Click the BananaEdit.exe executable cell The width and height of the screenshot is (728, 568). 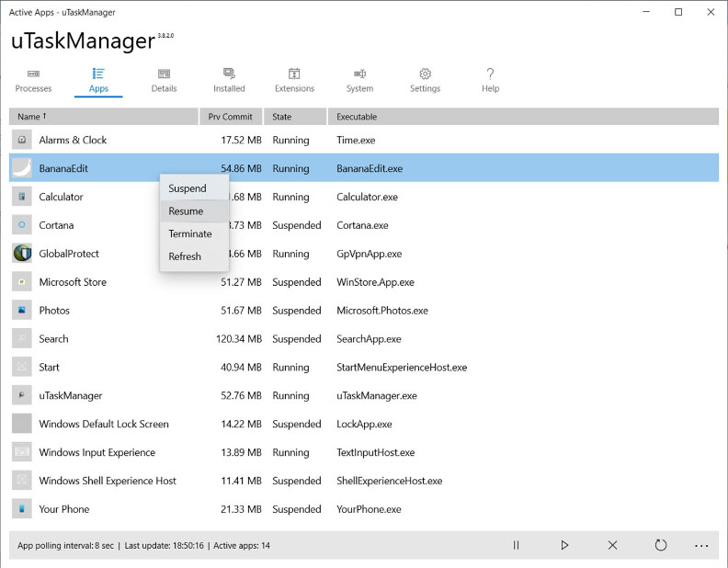tap(370, 168)
